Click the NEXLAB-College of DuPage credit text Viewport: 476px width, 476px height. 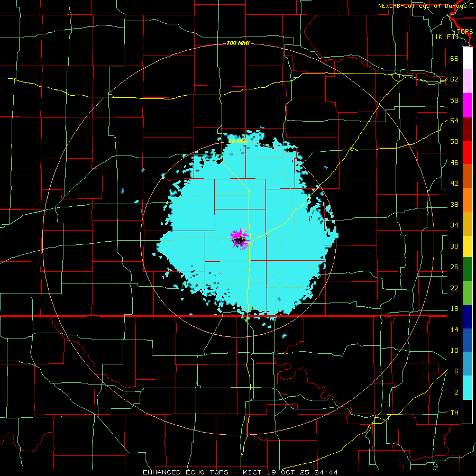pos(425,6)
